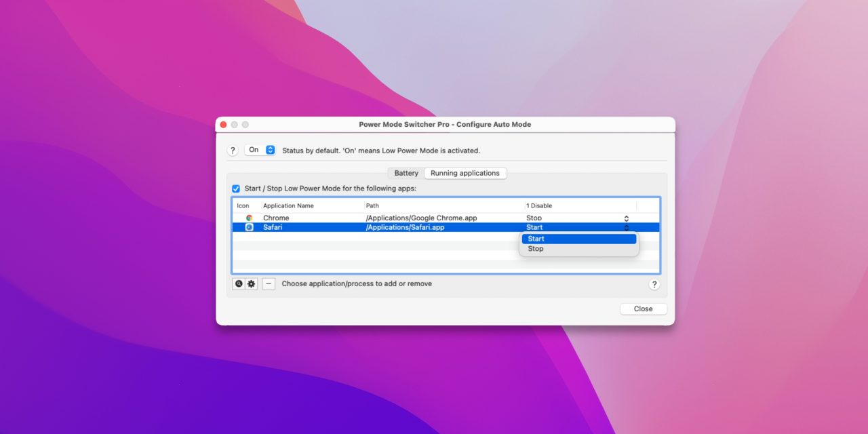
Task: Click the help button beside the On dropdown
Action: (233, 150)
